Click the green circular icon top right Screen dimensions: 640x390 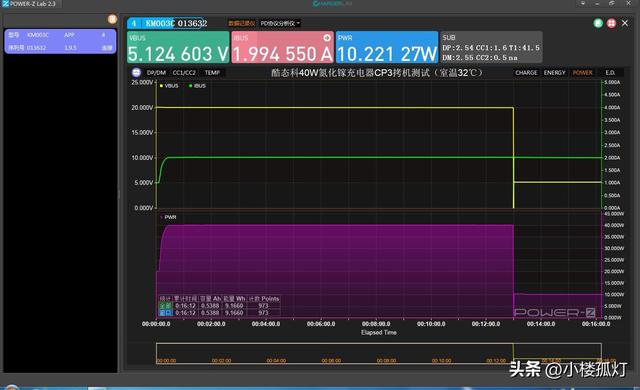[x=598, y=23]
